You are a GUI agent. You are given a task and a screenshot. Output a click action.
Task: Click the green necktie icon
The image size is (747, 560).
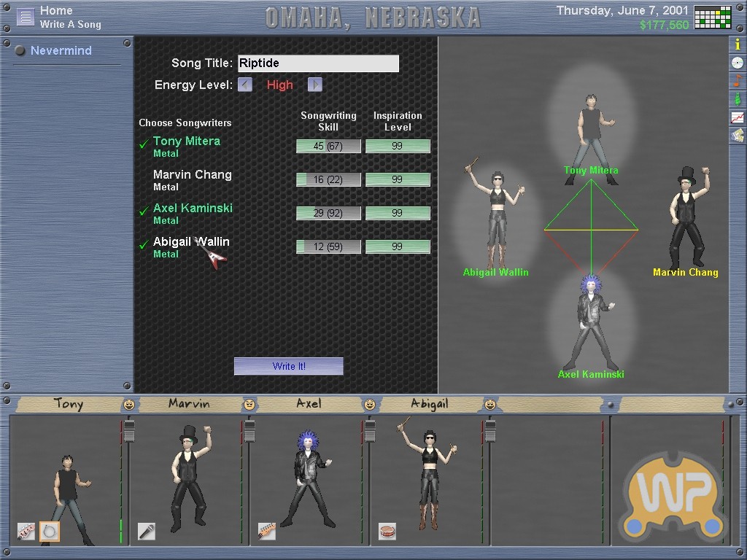738,98
